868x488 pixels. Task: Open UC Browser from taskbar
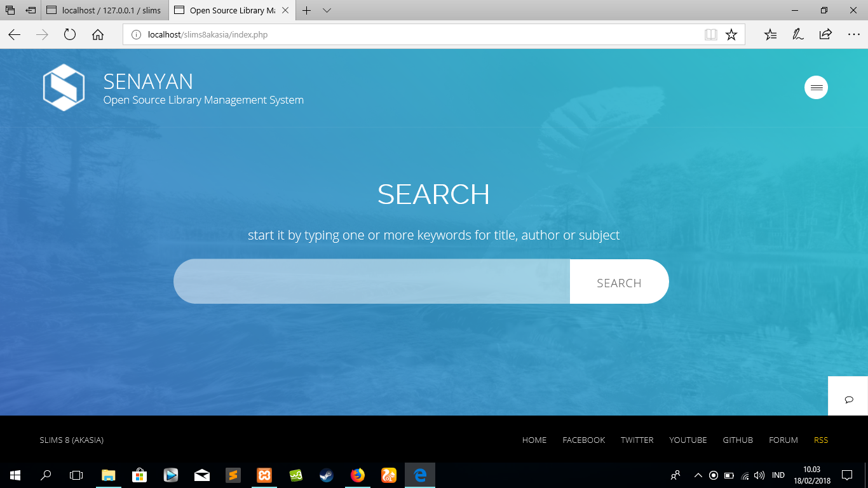[389, 475]
